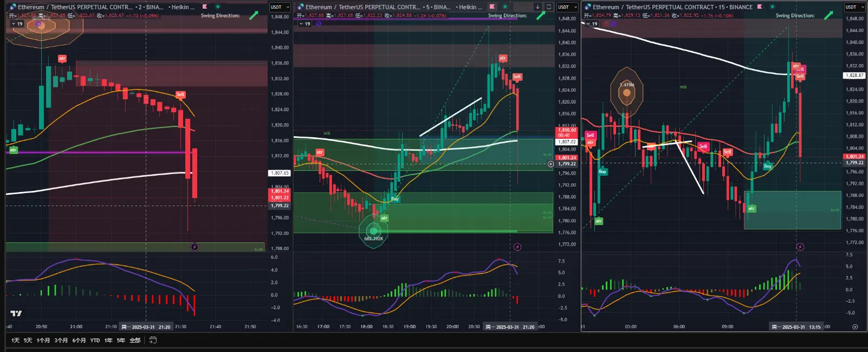This screenshot has height=352, width=868.
Task: Click the 1.419M volume bubble on 15-minute chart
Action: [x=627, y=92]
